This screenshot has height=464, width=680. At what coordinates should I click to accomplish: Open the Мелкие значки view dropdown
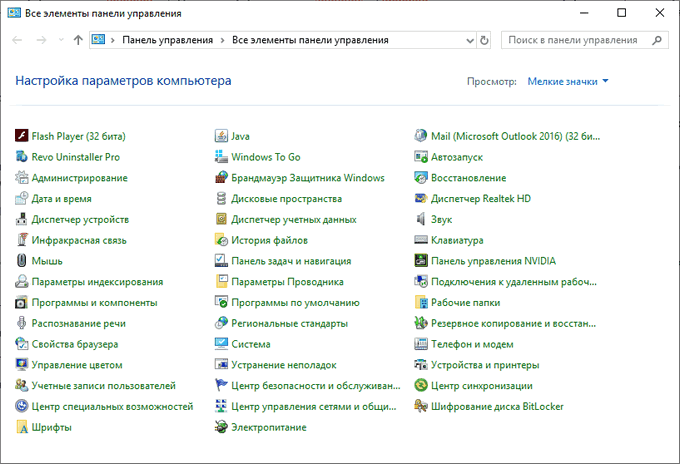point(568,81)
